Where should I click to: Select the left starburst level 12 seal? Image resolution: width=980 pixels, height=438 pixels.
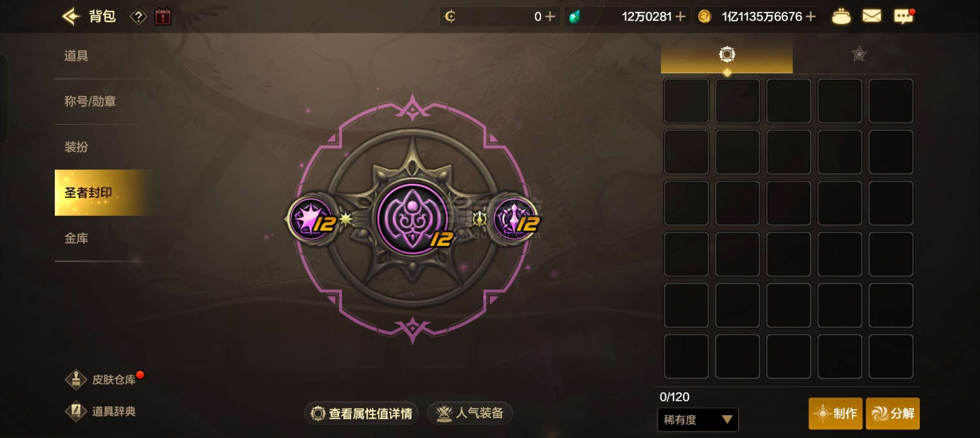(312, 219)
